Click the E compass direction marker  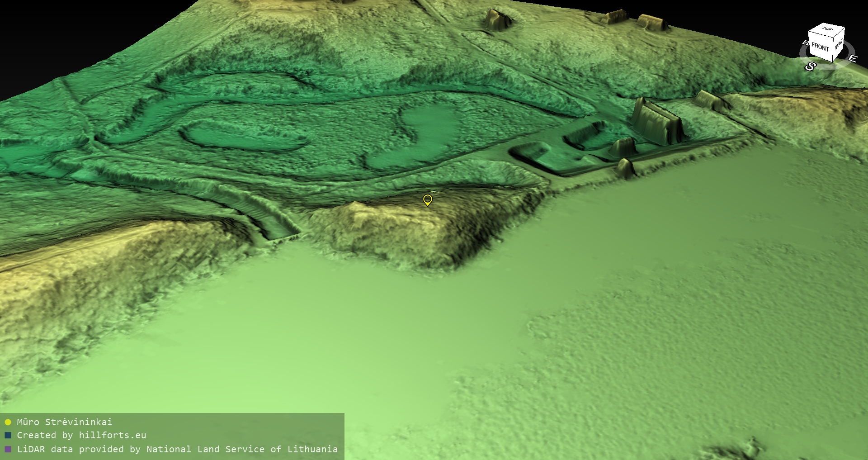853,59
